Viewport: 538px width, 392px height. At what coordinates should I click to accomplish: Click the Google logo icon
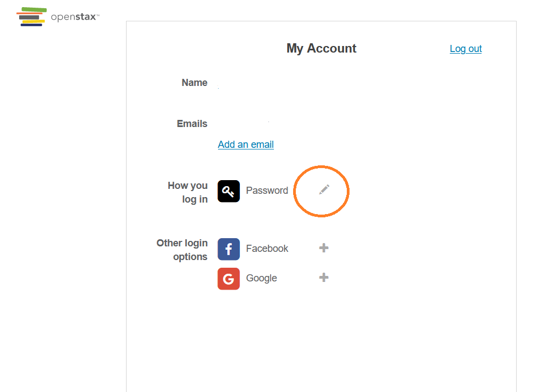(228, 279)
